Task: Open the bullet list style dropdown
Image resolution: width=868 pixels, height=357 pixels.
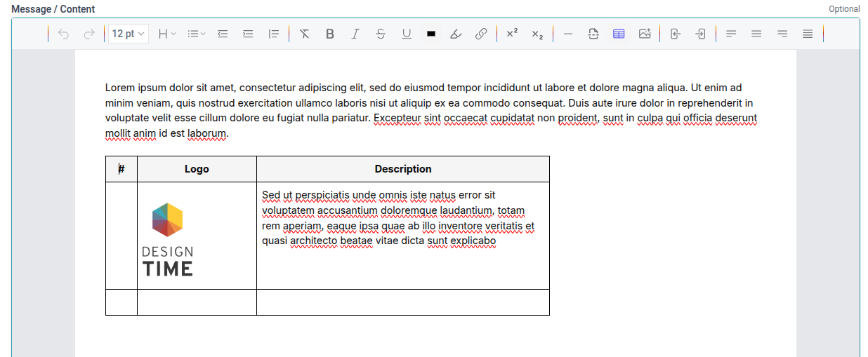Action: [197, 34]
